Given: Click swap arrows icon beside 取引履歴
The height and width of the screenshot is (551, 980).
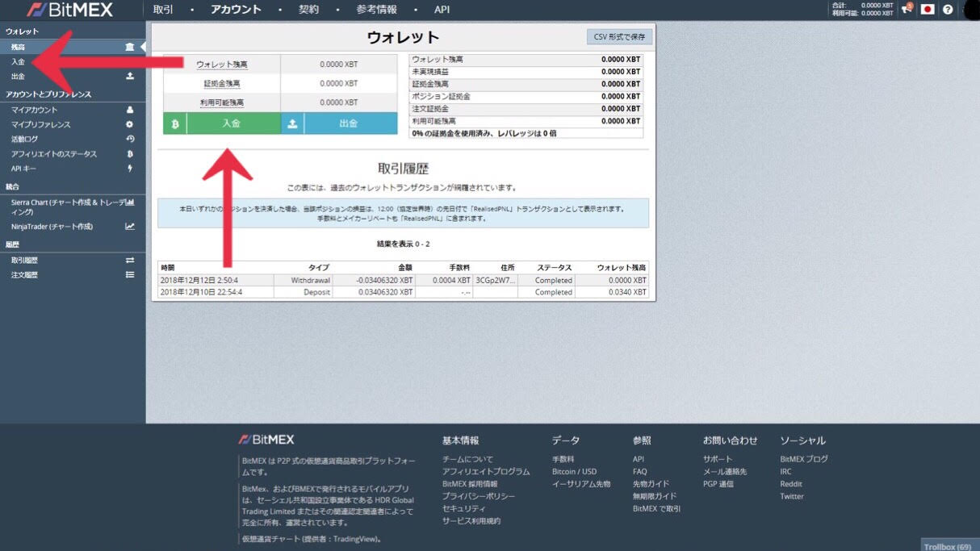Looking at the screenshot, I should point(130,261).
